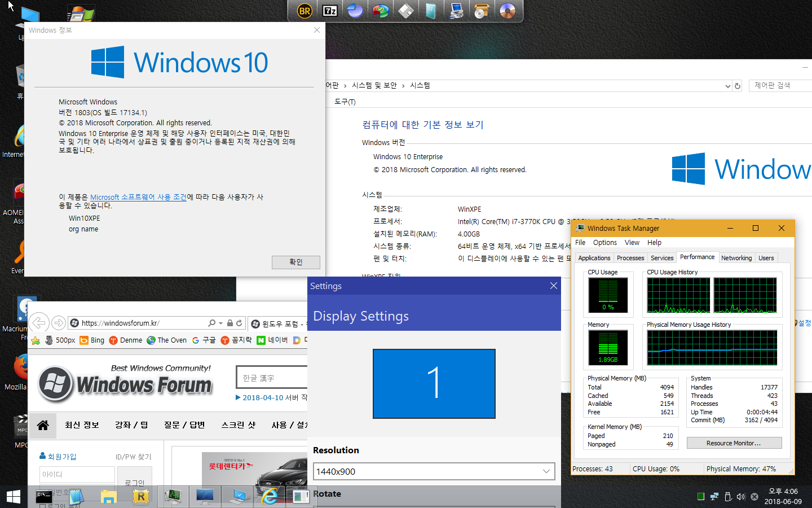812x508 pixels.
Task: Open Task Manager Help menu
Action: tap(654, 243)
